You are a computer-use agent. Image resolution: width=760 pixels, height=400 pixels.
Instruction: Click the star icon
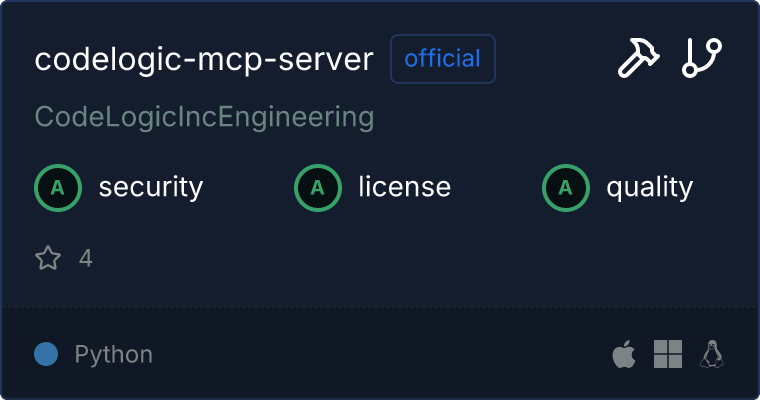(48, 259)
